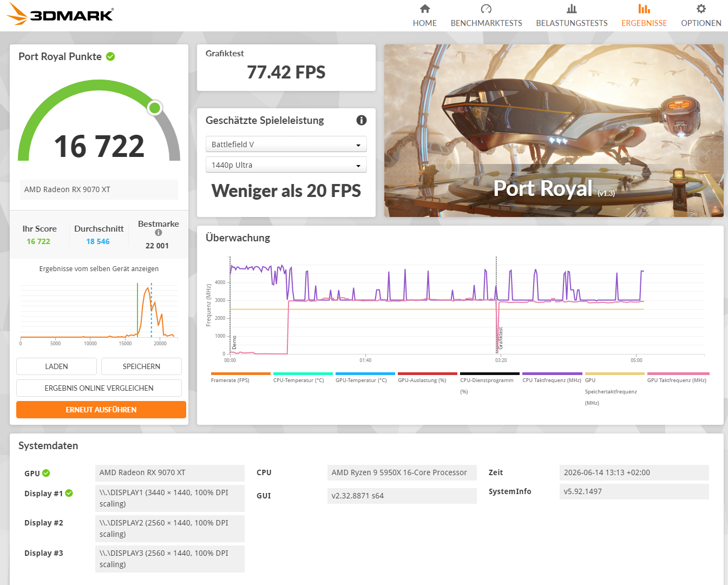This screenshot has width=728, height=585.
Task: Open Benchmarktests via gauge icon
Action: pyautogui.click(x=486, y=9)
